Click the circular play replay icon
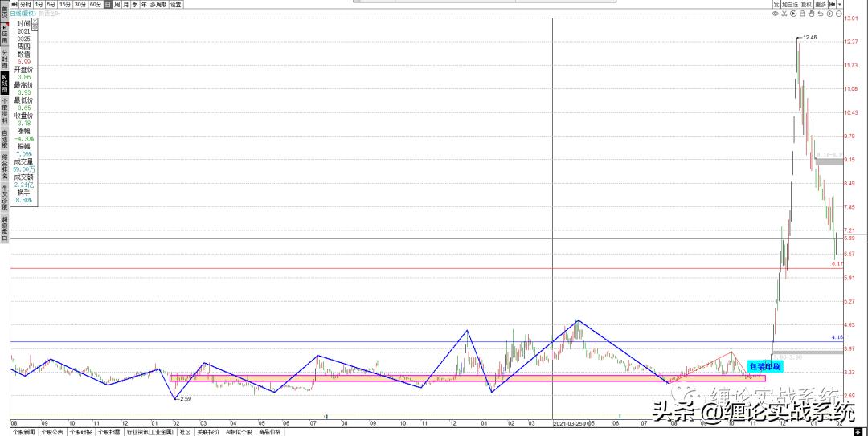 (x=793, y=14)
